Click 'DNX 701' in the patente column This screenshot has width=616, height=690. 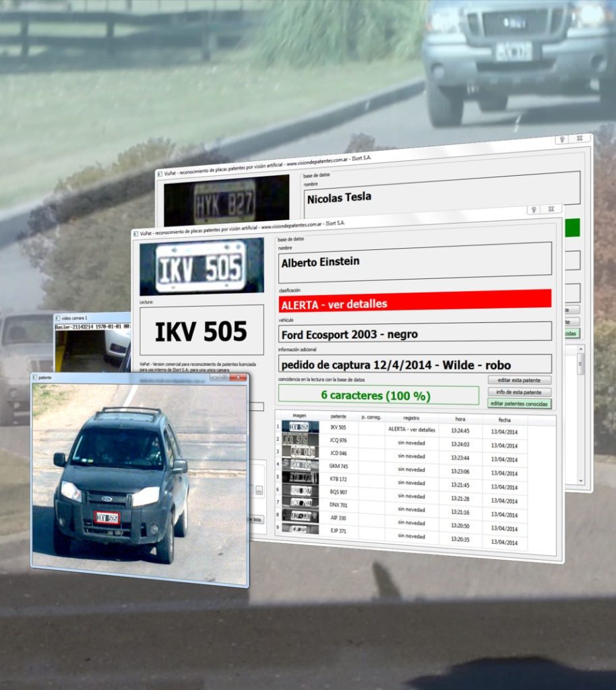click(338, 505)
